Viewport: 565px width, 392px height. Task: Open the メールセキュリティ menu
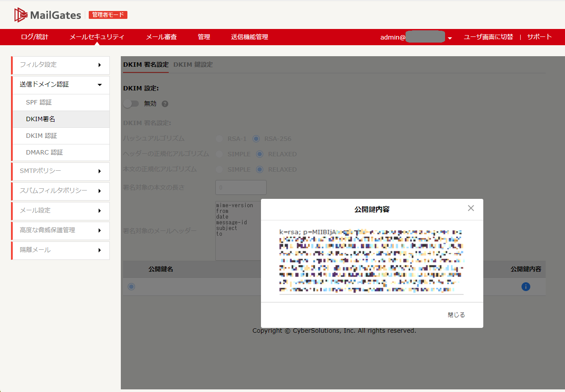tap(97, 37)
